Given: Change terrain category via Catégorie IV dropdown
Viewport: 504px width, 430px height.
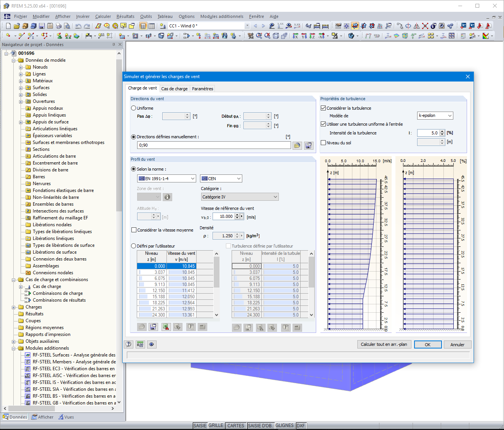Looking at the screenshot, I should (275, 197).
